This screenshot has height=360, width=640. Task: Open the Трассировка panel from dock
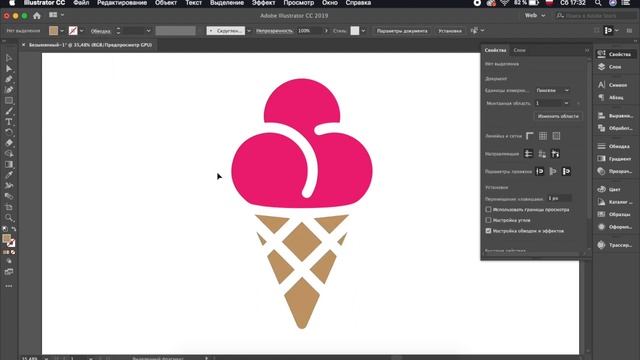pos(615,245)
